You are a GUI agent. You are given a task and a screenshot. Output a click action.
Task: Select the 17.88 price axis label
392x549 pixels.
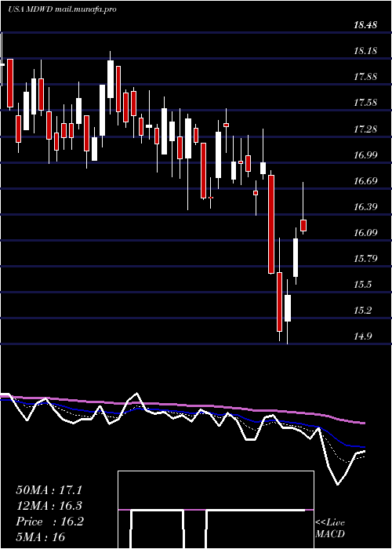pyautogui.click(x=365, y=77)
